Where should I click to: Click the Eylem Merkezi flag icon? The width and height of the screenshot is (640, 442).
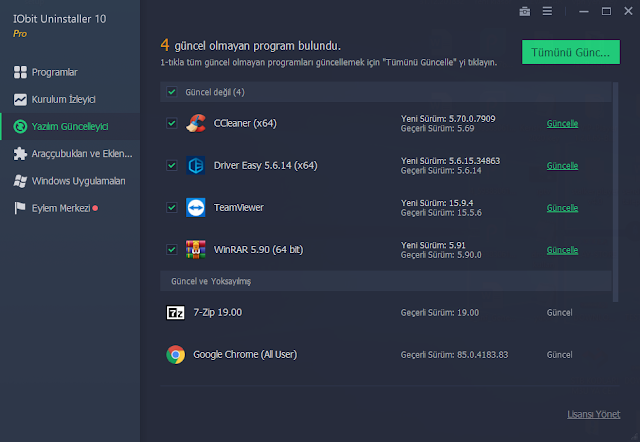20,208
